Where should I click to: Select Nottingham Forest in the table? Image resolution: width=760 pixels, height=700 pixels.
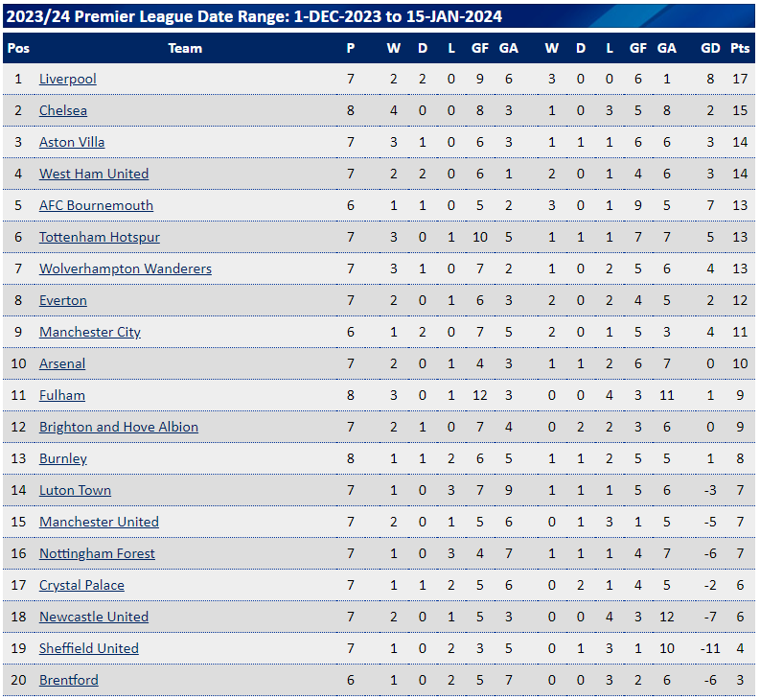coord(97,553)
